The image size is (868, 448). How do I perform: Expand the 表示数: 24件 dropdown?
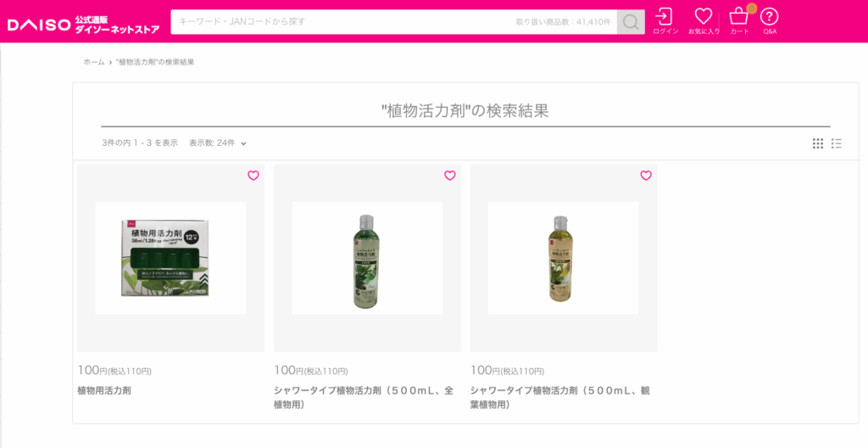coord(218,143)
